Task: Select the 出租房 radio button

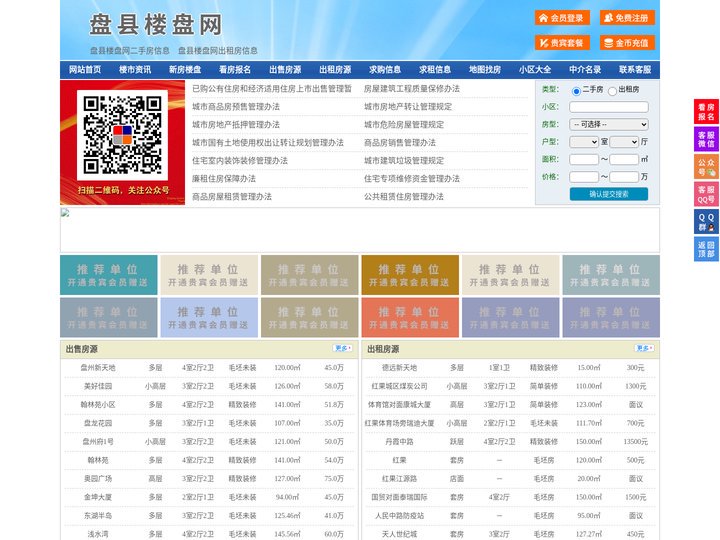Action: (x=612, y=91)
